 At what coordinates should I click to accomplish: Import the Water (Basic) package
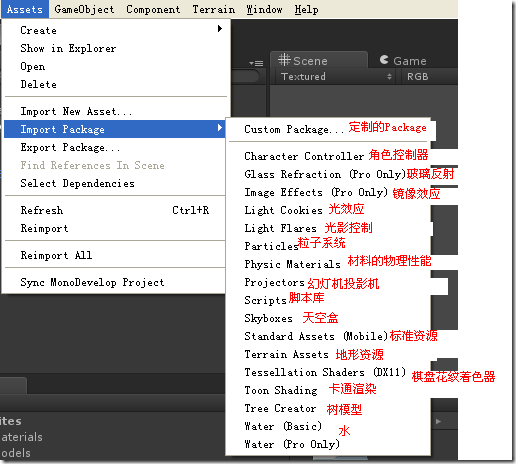328,426
